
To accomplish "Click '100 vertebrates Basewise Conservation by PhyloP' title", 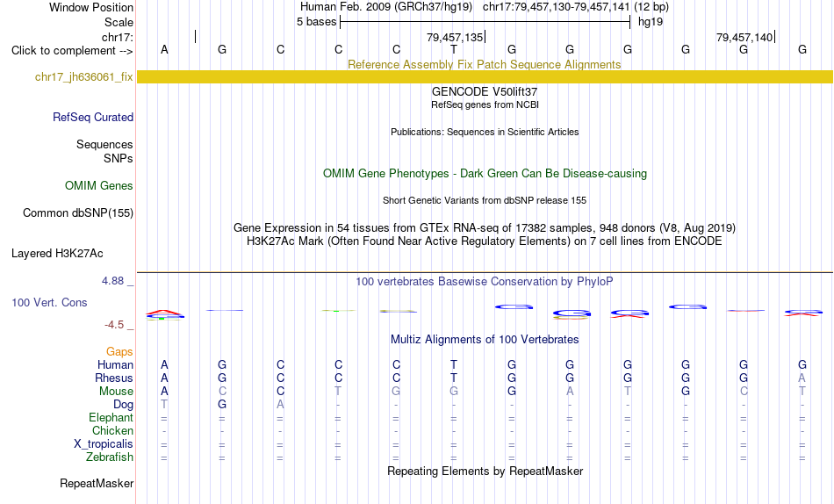I will [x=484, y=282].
